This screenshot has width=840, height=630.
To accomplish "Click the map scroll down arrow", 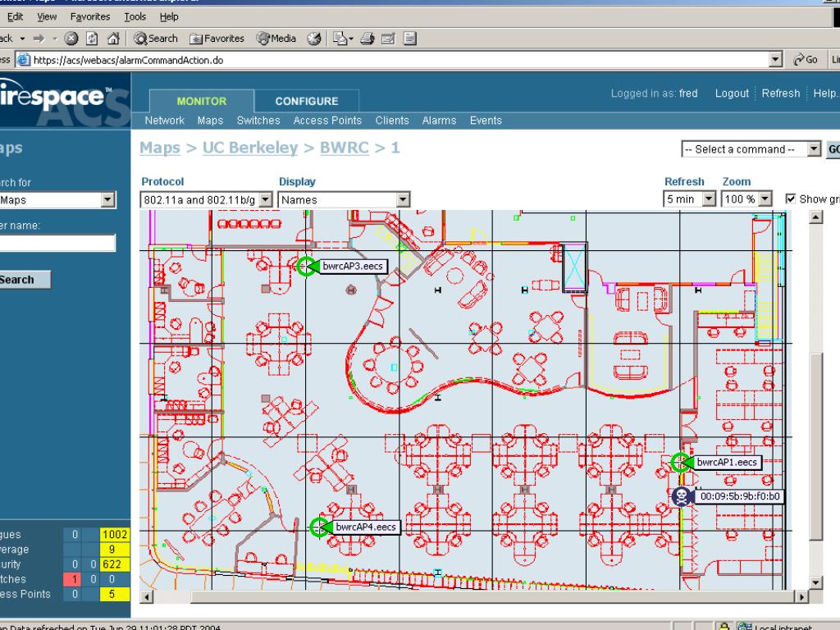I will point(815,583).
